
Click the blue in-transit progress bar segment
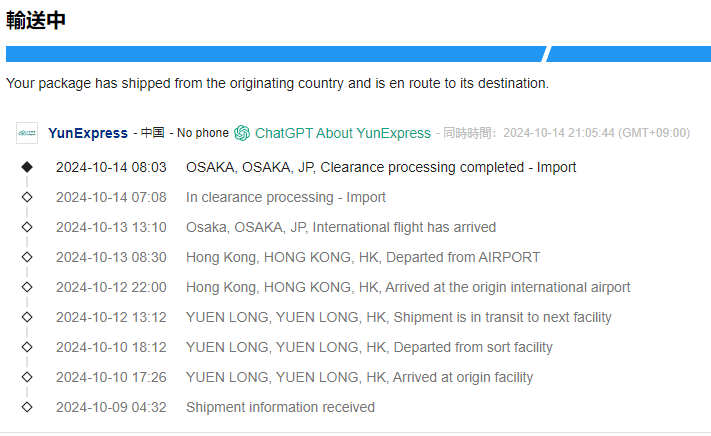point(276,54)
